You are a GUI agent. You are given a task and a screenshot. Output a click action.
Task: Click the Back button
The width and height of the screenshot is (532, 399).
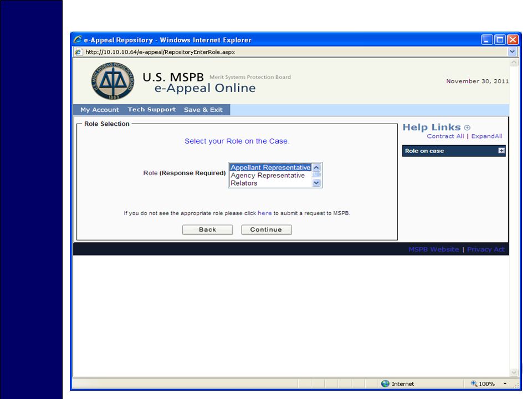(207, 229)
